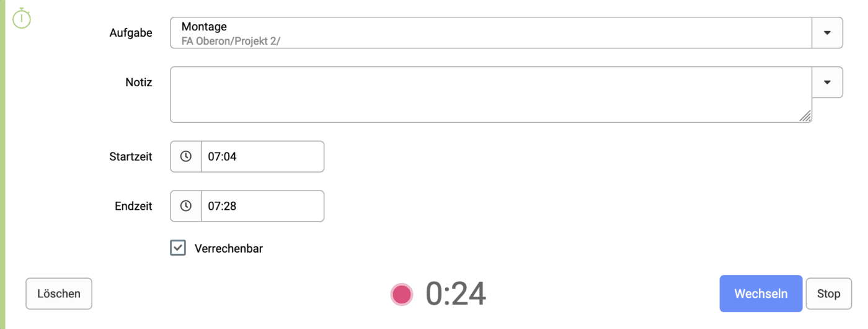Viewport: 868px width, 329px height.
Task: Click the red recording indicator dot
Action: click(x=402, y=294)
